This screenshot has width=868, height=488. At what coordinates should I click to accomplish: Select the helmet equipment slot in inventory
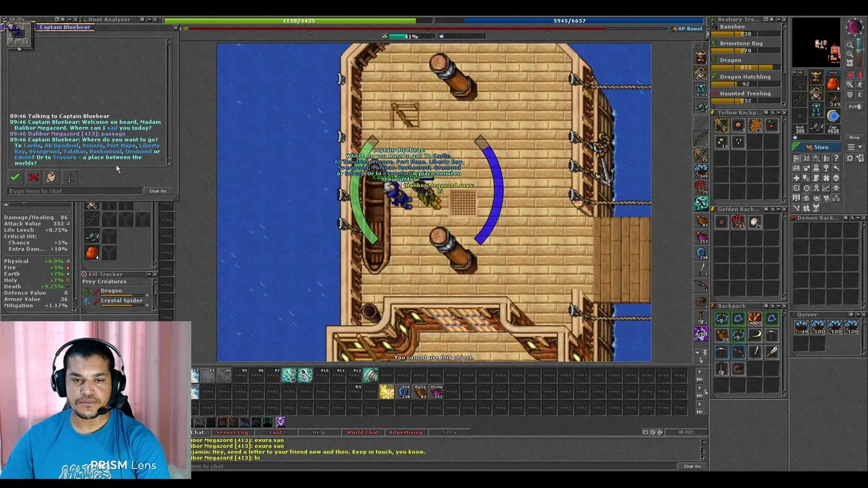pos(816,76)
